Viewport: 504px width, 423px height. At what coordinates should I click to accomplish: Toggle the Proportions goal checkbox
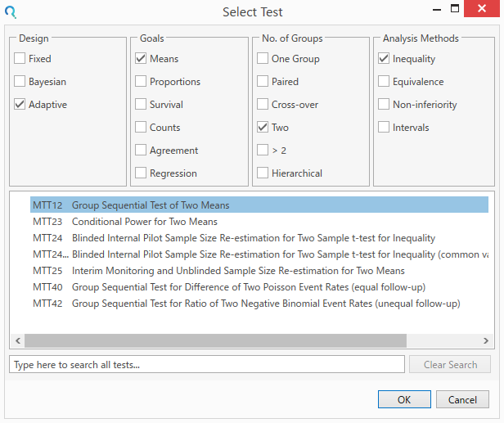click(x=142, y=82)
